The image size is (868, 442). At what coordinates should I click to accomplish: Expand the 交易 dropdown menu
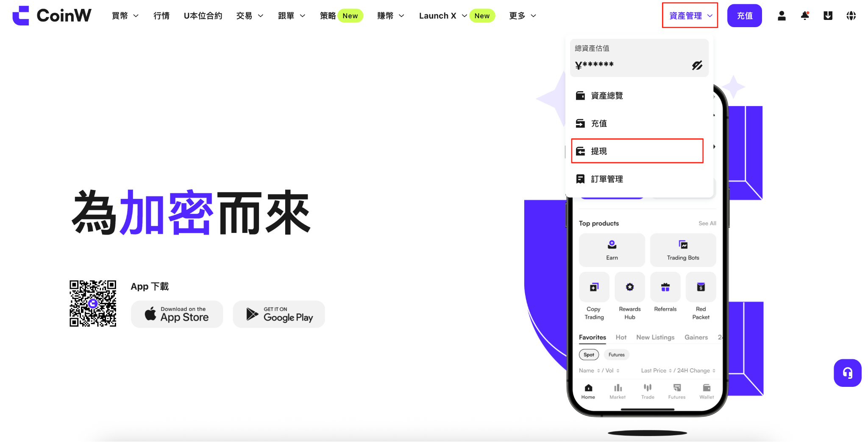click(x=250, y=16)
